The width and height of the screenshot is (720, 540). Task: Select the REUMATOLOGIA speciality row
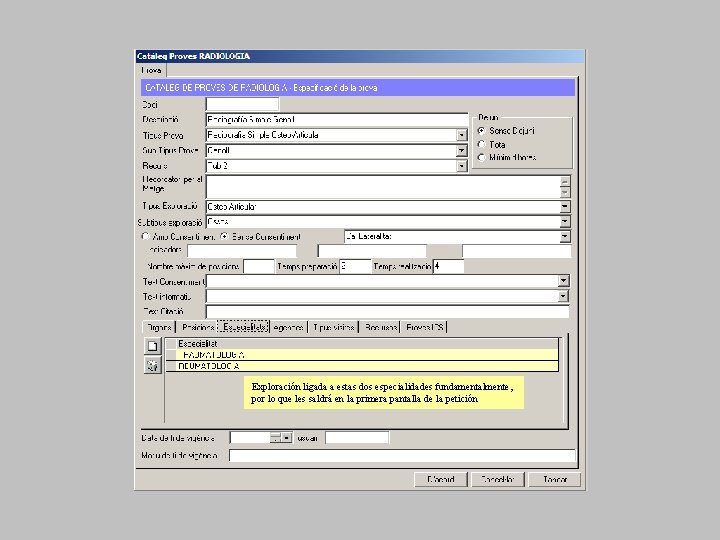362,366
